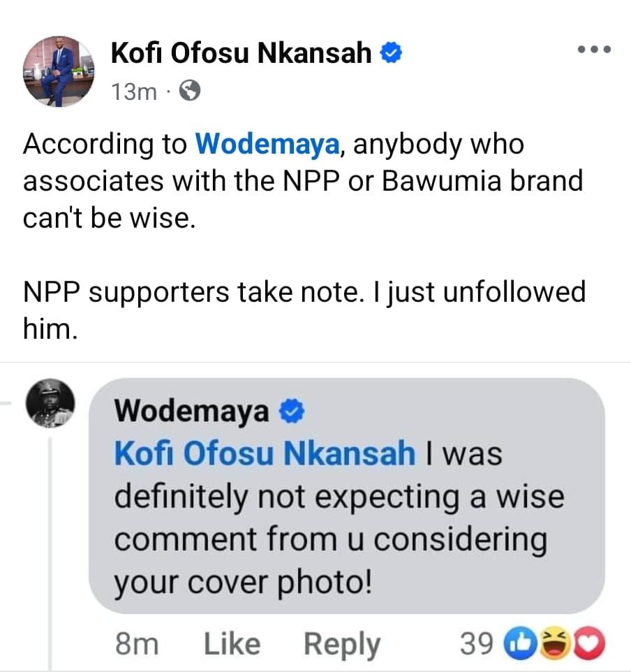The width and height of the screenshot is (631, 672).
Task: Open Wodemaya's name in the comment
Action: pyautogui.click(x=192, y=412)
